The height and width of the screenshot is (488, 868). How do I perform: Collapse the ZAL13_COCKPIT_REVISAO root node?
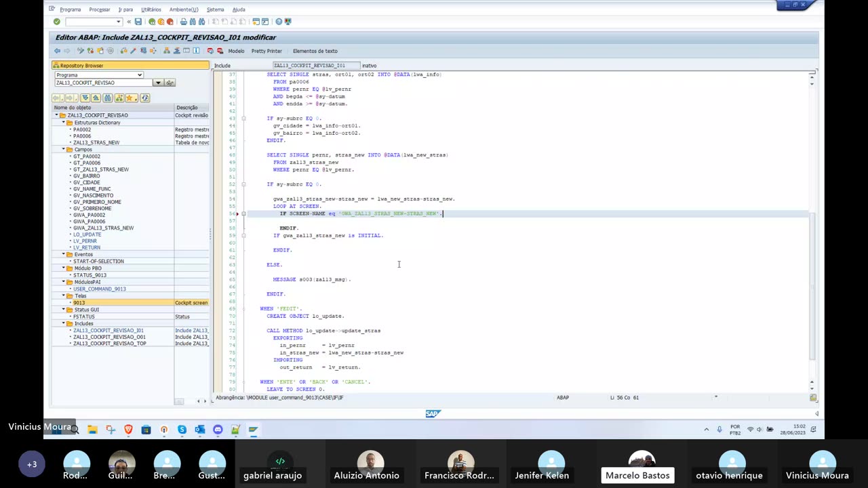(57, 115)
